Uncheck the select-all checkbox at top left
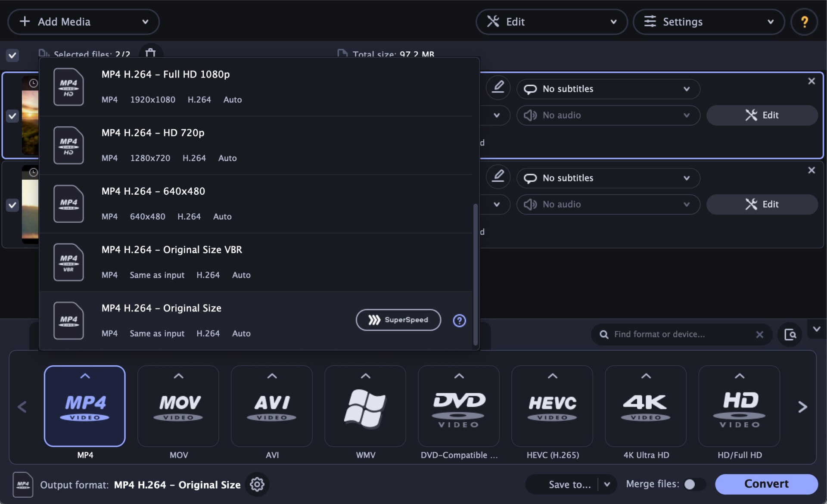 click(12, 55)
